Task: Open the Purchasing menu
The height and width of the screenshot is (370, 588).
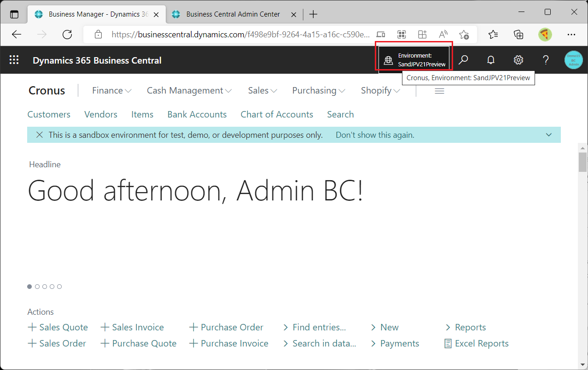Action: click(x=319, y=91)
